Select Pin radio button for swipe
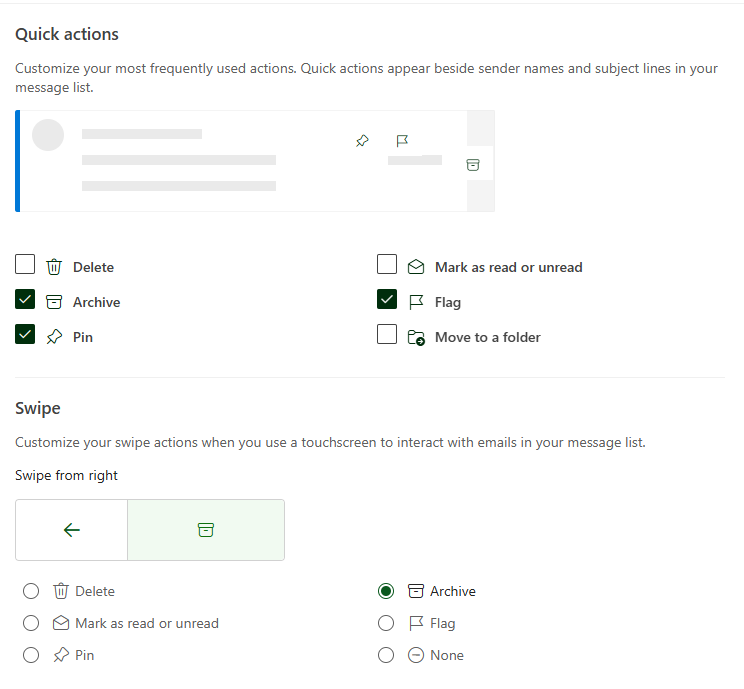Screen dimensions: 744x689 point(31,655)
